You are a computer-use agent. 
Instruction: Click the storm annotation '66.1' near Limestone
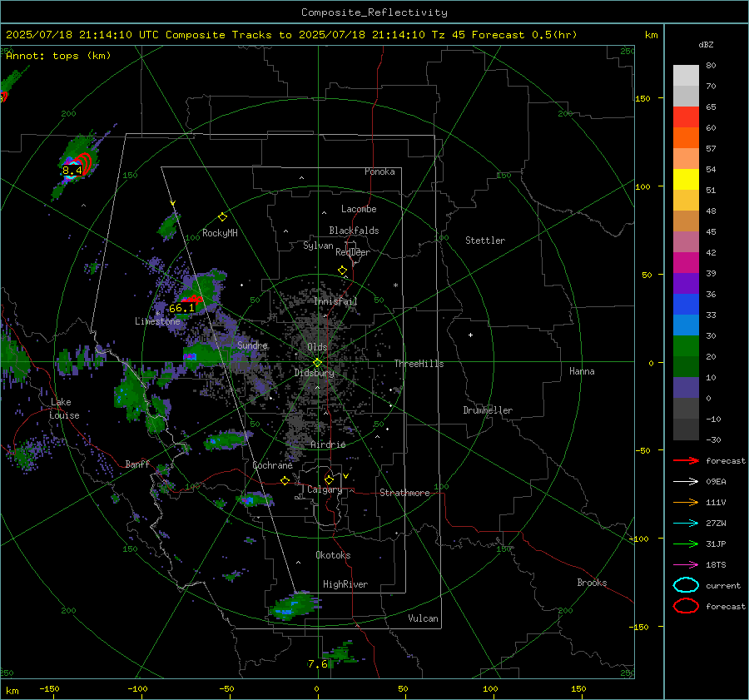(181, 308)
